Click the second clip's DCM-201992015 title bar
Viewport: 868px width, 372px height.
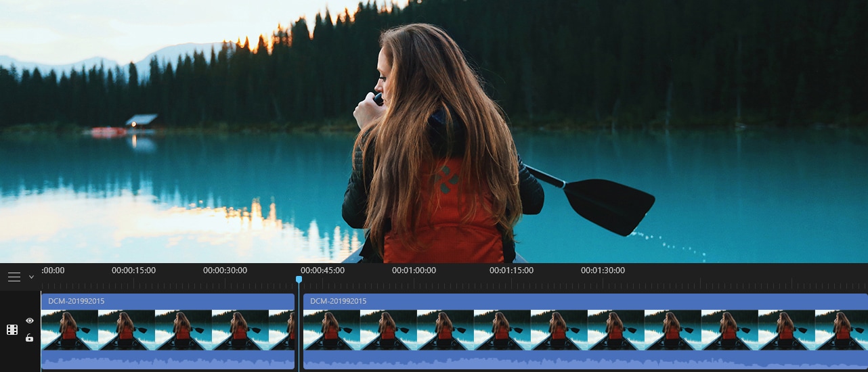click(585, 301)
